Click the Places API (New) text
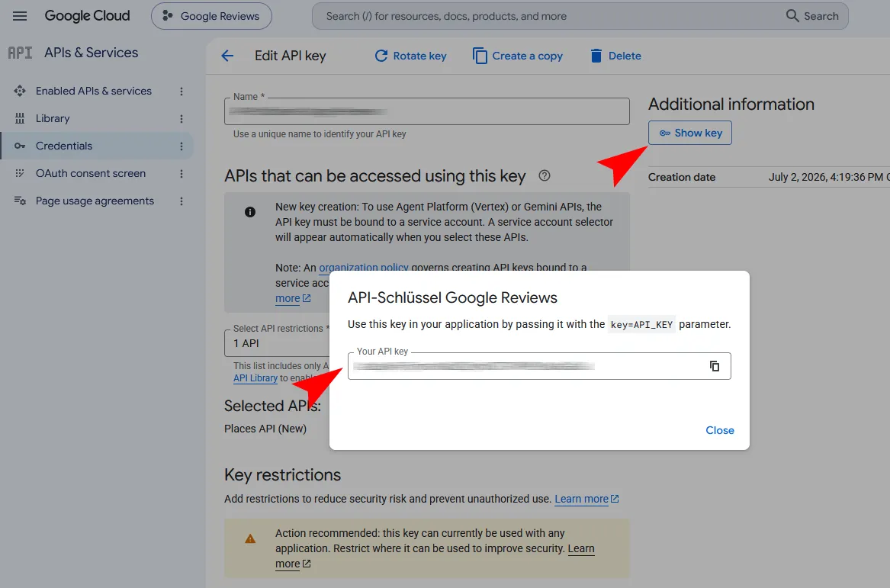The image size is (890, 588). pos(265,429)
